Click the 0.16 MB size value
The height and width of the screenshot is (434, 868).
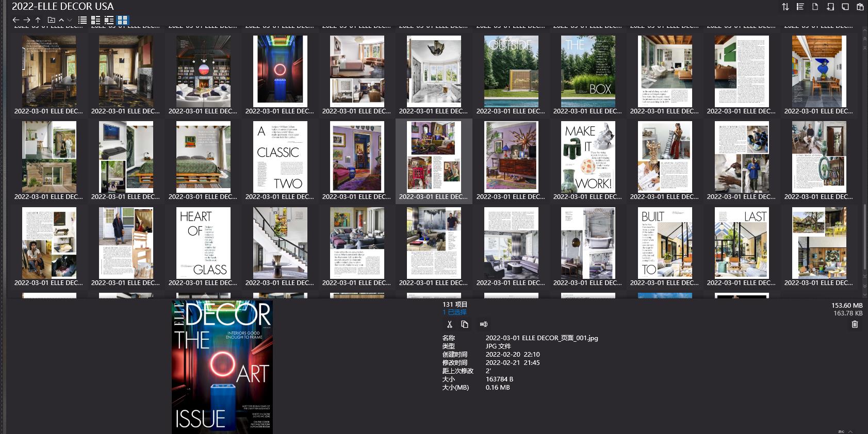498,388
